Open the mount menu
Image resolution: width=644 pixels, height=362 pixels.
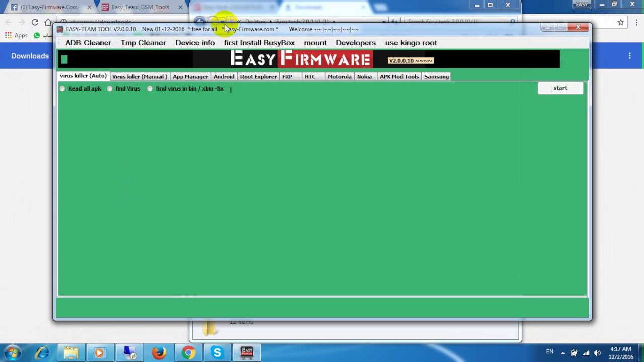(x=315, y=43)
